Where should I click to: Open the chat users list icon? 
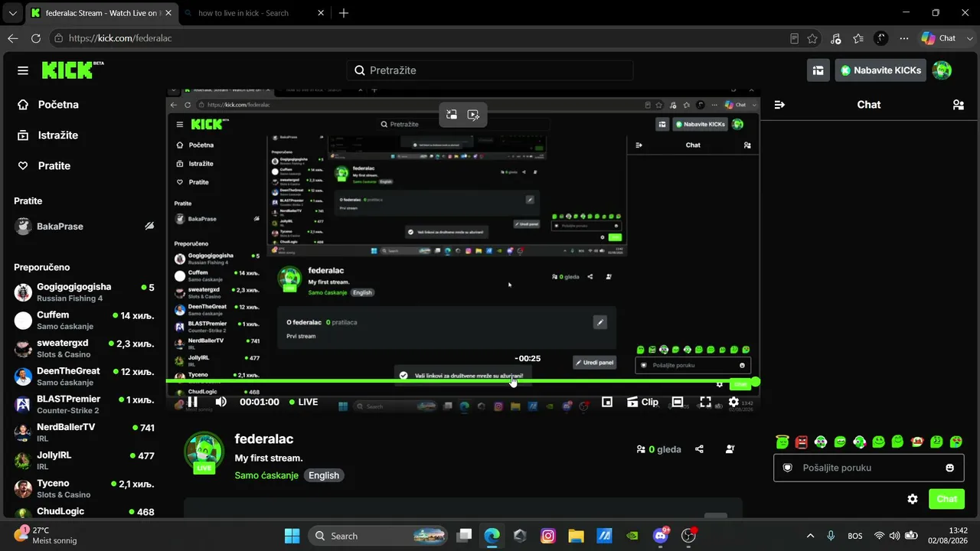click(958, 105)
